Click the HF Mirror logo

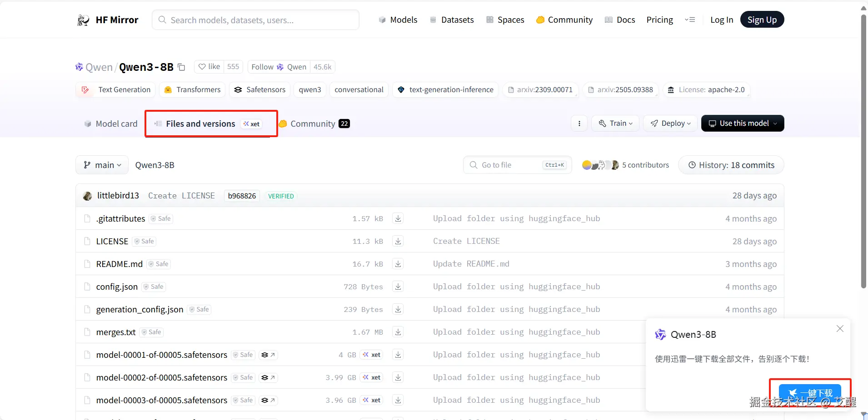[x=108, y=20]
